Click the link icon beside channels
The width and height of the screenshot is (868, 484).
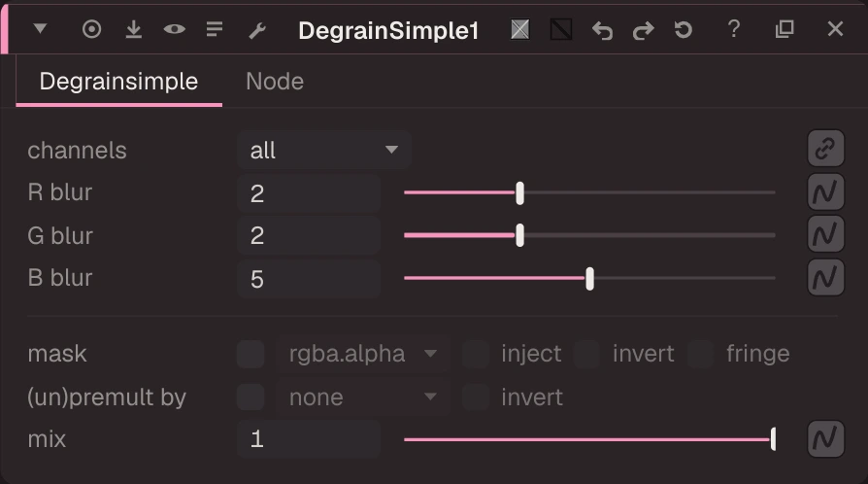825,149
